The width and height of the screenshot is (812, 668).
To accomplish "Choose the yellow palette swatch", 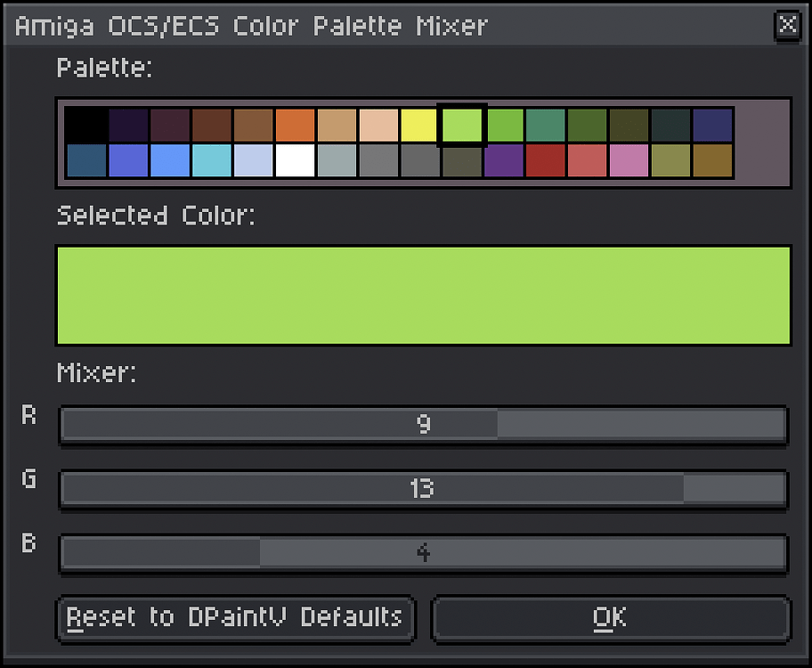I will tap(420, 126).
